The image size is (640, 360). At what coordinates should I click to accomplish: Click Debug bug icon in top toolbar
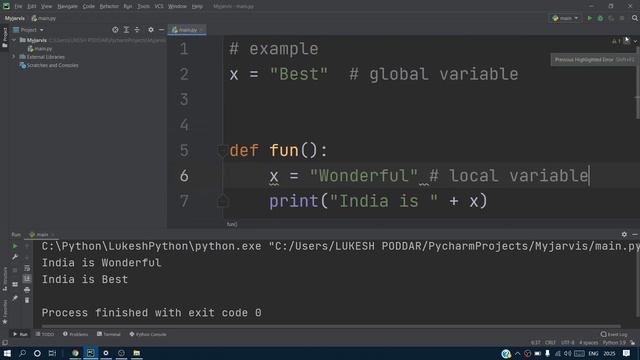click(600, 18)
